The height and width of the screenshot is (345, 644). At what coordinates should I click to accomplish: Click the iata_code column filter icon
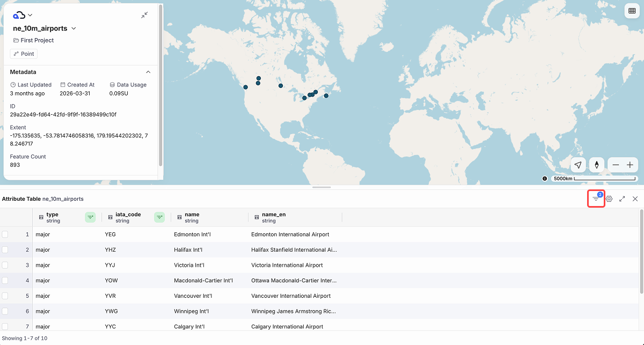click(159, 217)
